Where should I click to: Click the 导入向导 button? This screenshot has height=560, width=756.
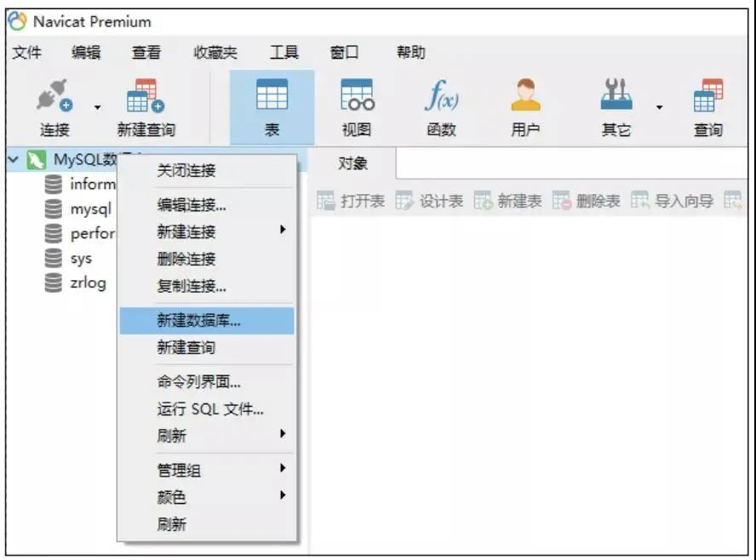(672, 201)
